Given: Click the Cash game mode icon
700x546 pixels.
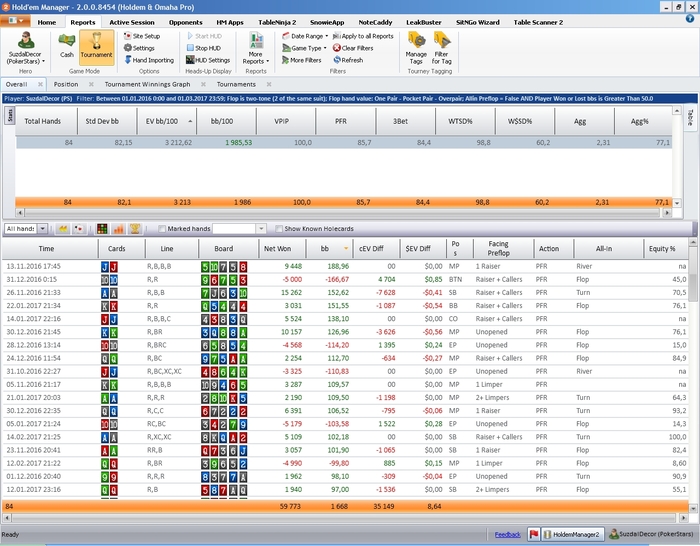Looking at the screenshot, I should tap(67, 46).
